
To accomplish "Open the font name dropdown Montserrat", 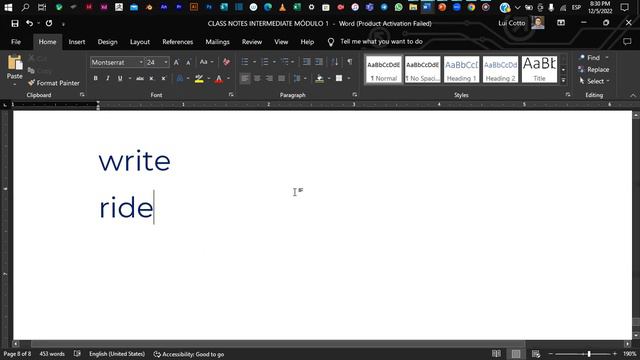I will [x=141, y=62].
